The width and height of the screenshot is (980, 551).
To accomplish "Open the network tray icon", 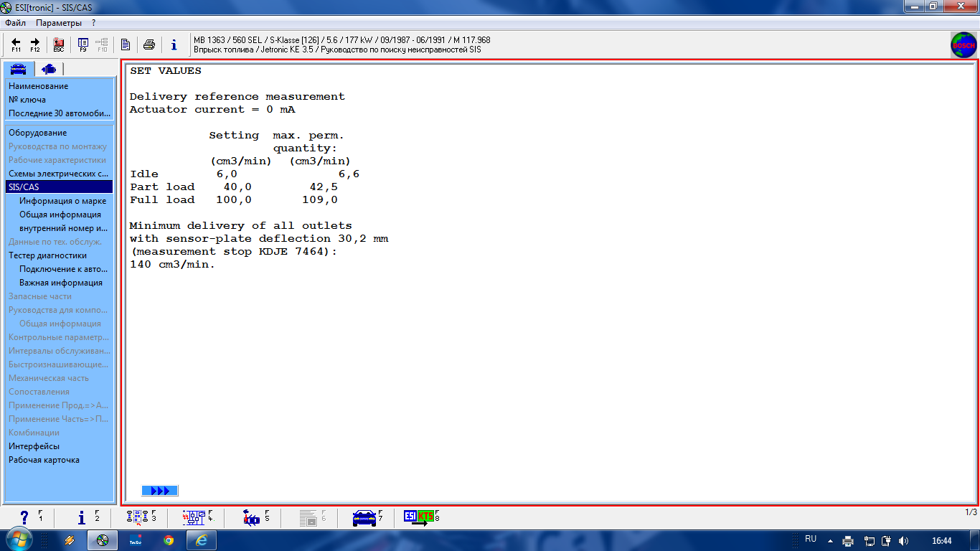I will 869,541.
